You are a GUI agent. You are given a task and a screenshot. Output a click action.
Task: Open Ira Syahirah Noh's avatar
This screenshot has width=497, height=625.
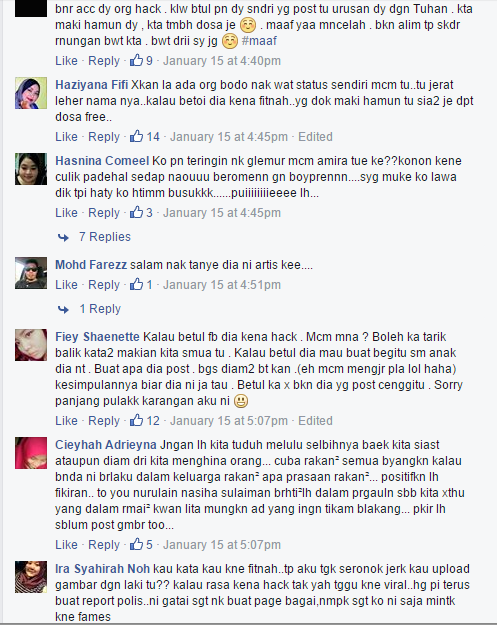tap(31, 577)
